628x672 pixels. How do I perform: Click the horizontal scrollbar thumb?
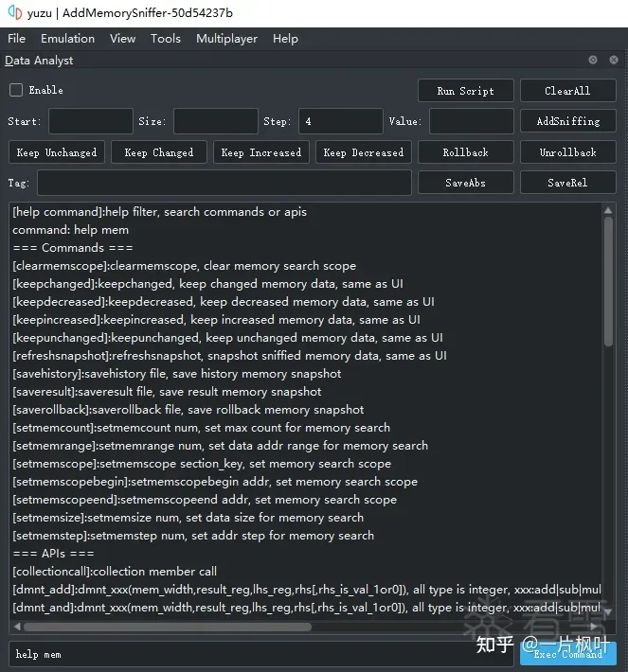point(168,627)
